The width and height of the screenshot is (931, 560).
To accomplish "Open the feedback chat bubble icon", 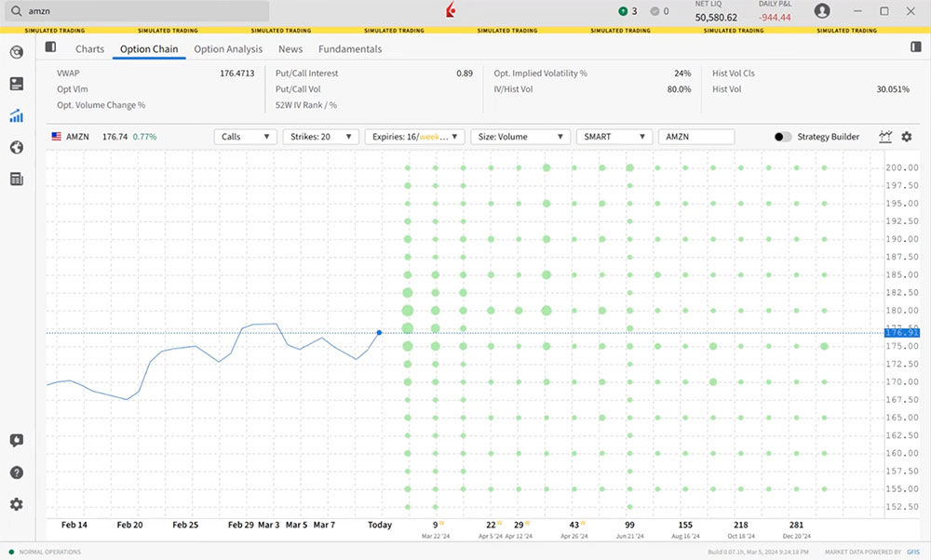I will [x=16, y=441].
